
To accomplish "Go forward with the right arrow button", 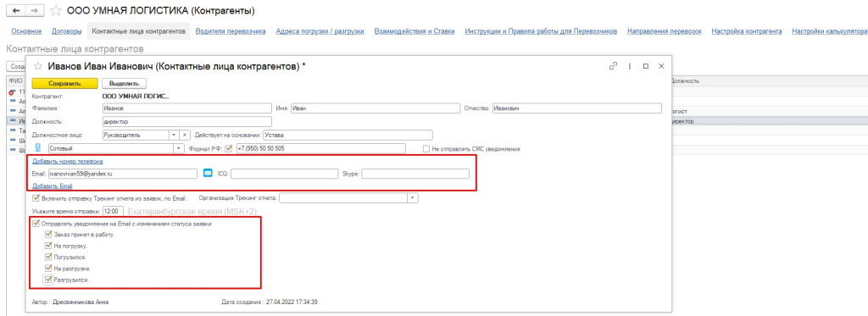I will point(34,10).
